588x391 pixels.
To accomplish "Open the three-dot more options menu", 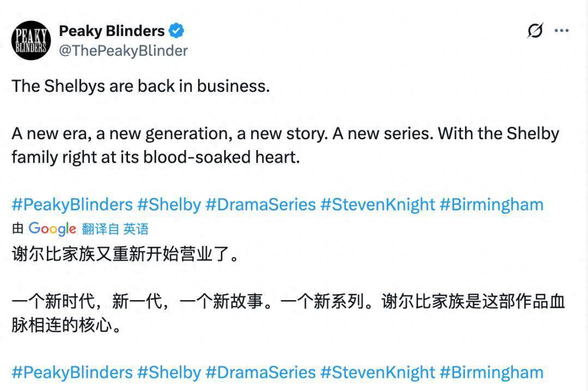I will [561, 31].
